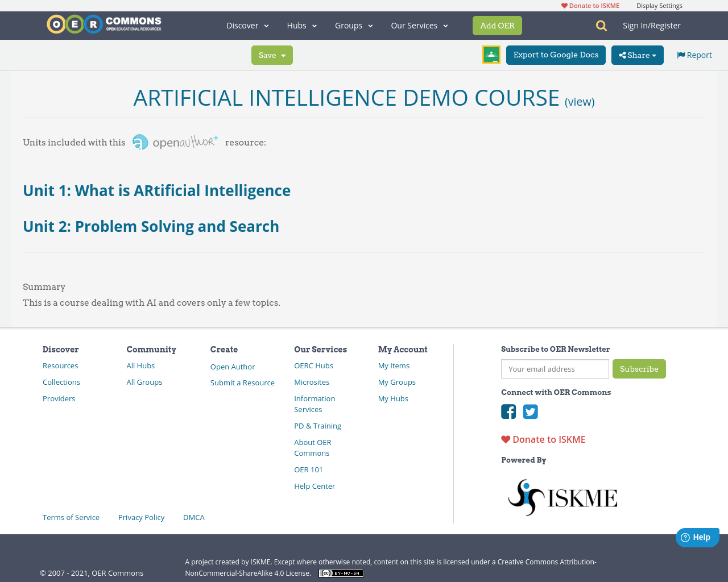Expand the Save dropdown

272,55
